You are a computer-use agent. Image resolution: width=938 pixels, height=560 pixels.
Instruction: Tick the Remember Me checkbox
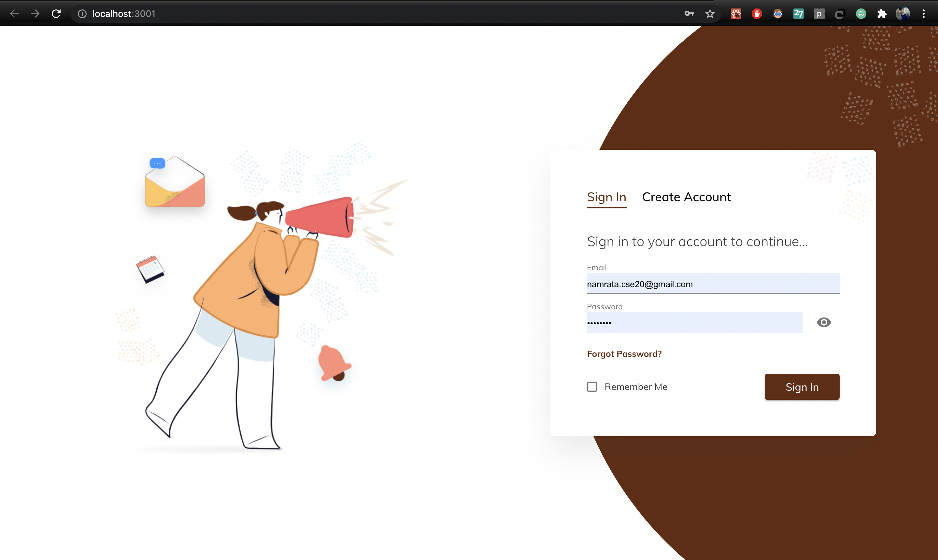tap(592, 387)
